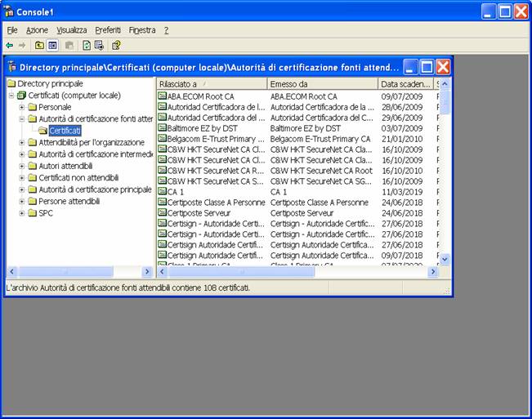Click the Back arrow toolbar icon
Image resolution: width=532 pixels, height=419 pixels.
pyautogui.click(x=10, y=45)
